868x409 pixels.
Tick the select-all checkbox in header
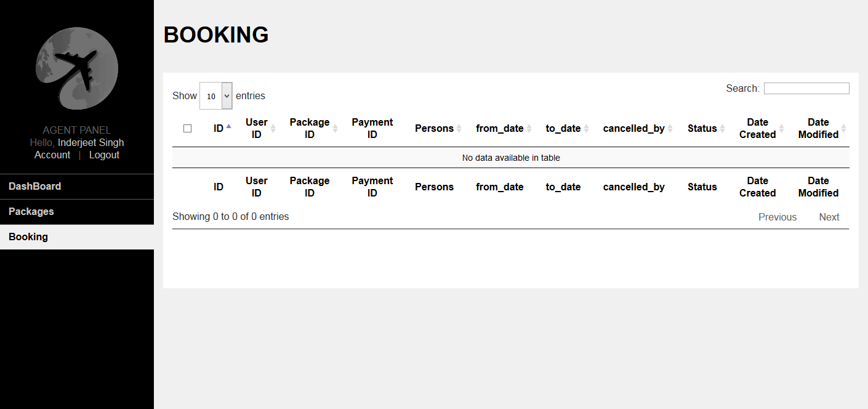tap(188, 129)
